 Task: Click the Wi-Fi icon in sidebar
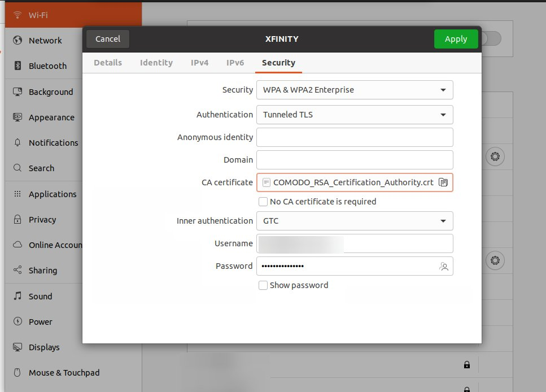coord(17,15)
